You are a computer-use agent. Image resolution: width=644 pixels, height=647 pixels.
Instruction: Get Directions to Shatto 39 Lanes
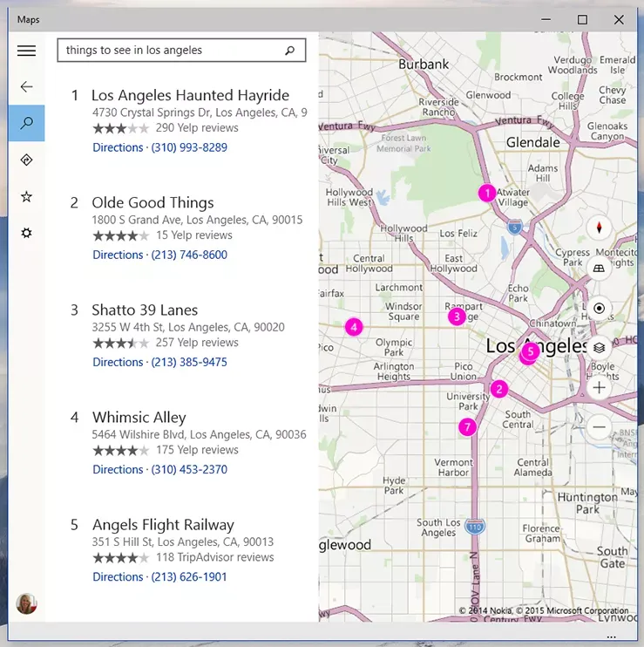click(118, 362)
